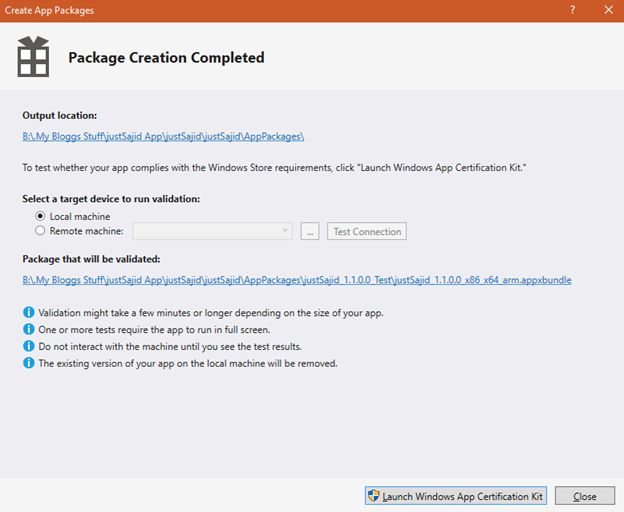The height and width of the screenshot is (512, 624).
Task: Click the Test Connection button
Action: click(x=367, y=231)
